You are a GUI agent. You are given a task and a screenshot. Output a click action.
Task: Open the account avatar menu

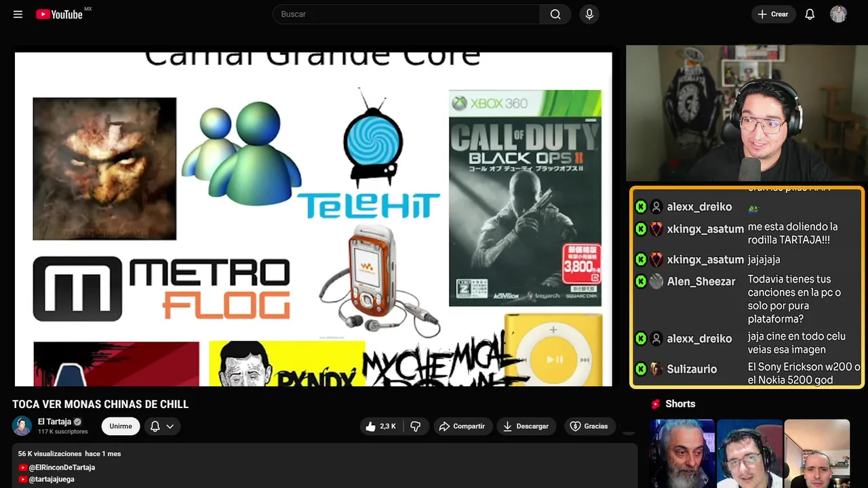[x=838, y=14]
